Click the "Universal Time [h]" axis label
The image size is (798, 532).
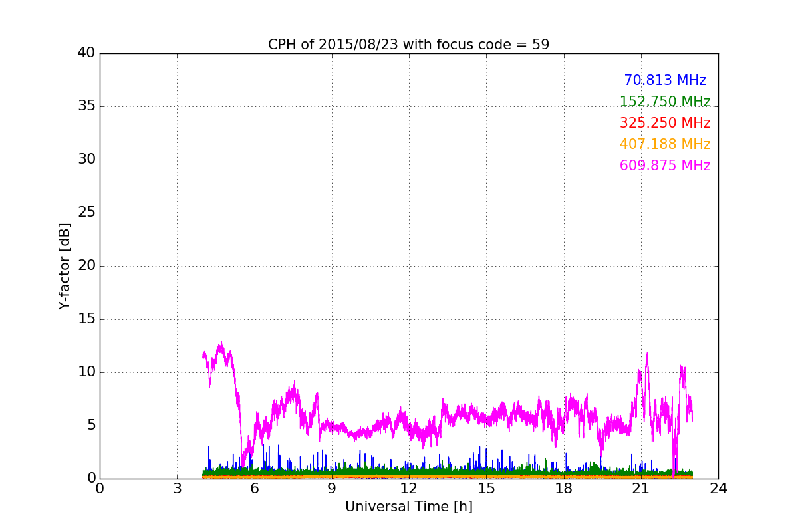[408, 507]
